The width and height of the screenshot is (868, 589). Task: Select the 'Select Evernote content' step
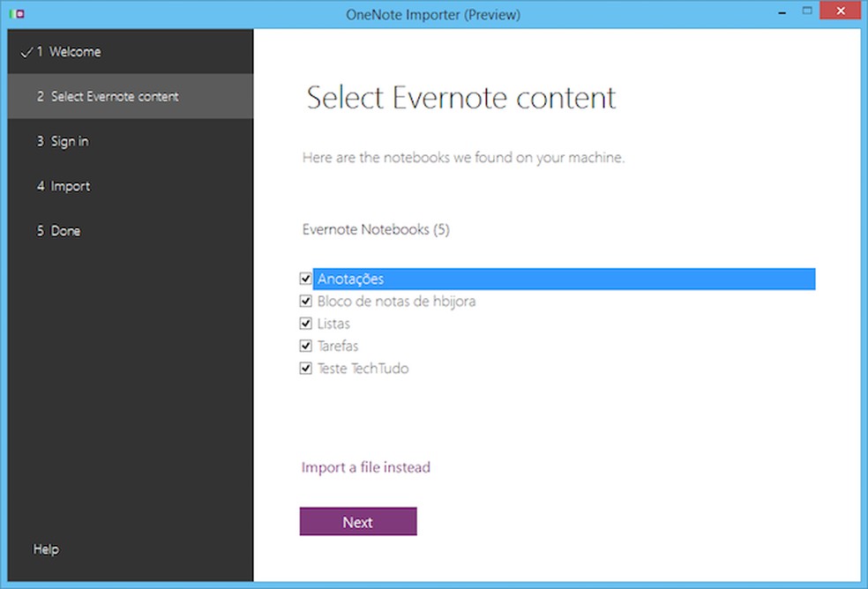click(x=131, y=96)
